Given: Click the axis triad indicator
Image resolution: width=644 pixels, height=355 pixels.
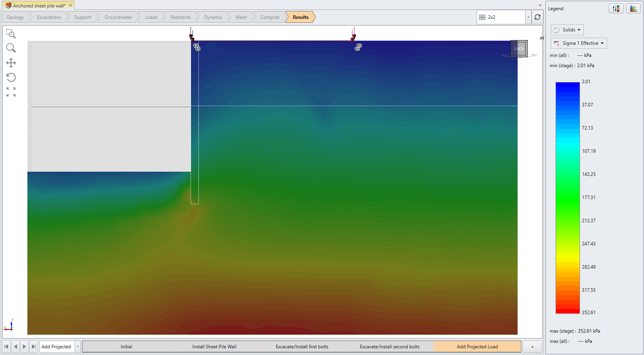Looking at the screenshot, I should click(x=9, y=325).
